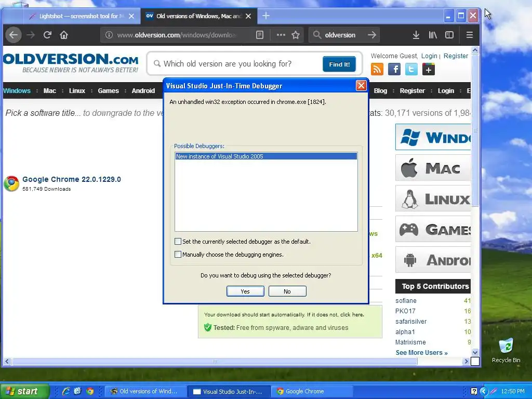Open Blog in the navigation bar

[x=380, y=90]
